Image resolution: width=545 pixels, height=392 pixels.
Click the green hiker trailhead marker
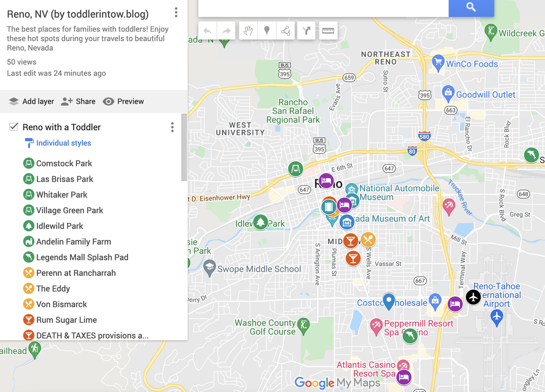click(34, 349)
